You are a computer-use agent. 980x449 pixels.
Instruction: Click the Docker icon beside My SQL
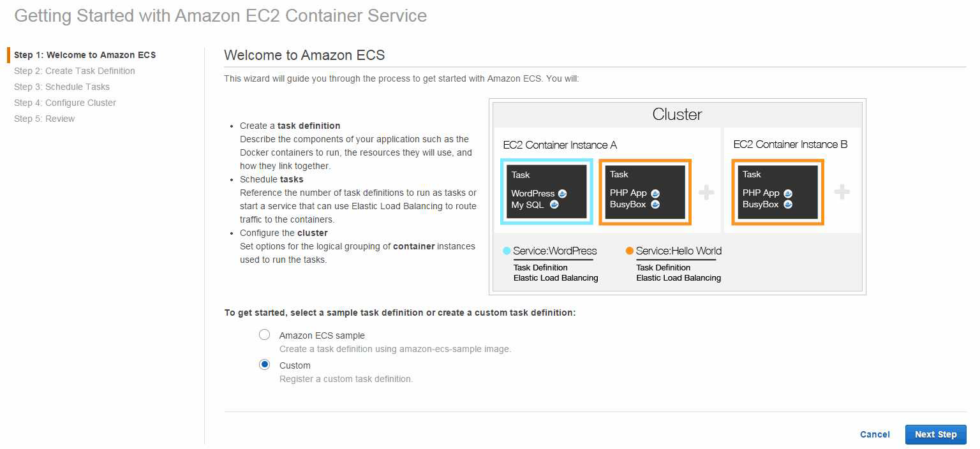tap(554, 205)
